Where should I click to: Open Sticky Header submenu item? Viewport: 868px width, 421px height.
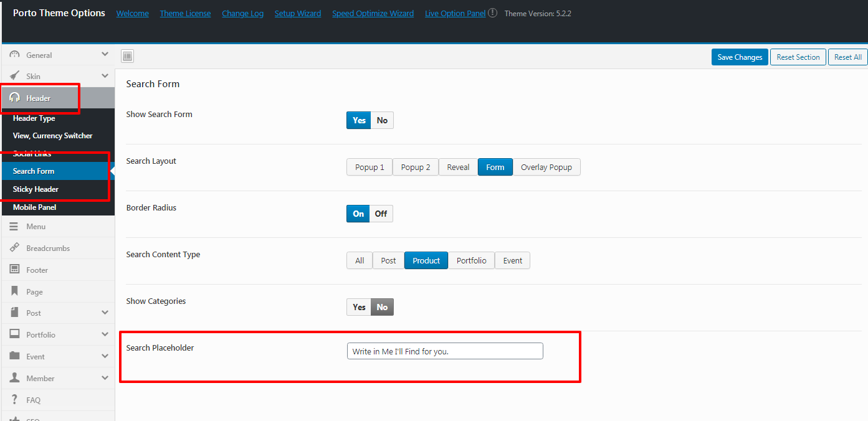point(57,189)
